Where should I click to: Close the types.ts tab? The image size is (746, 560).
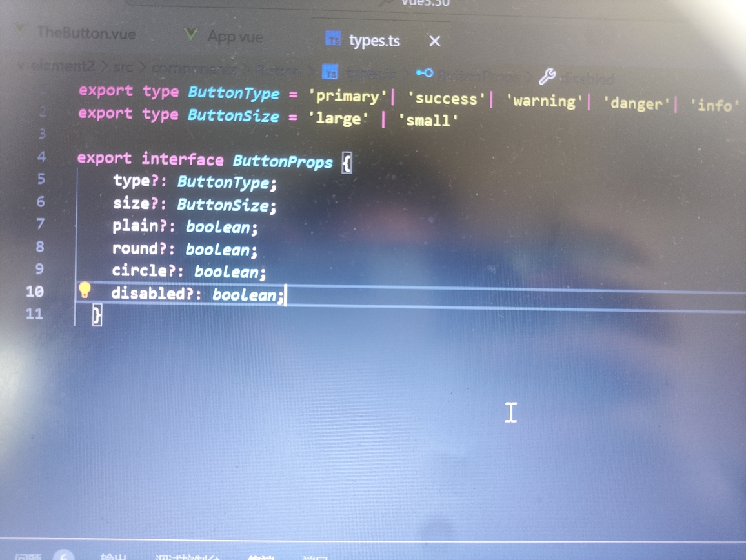pyautogui.click(x=434, y=41)
